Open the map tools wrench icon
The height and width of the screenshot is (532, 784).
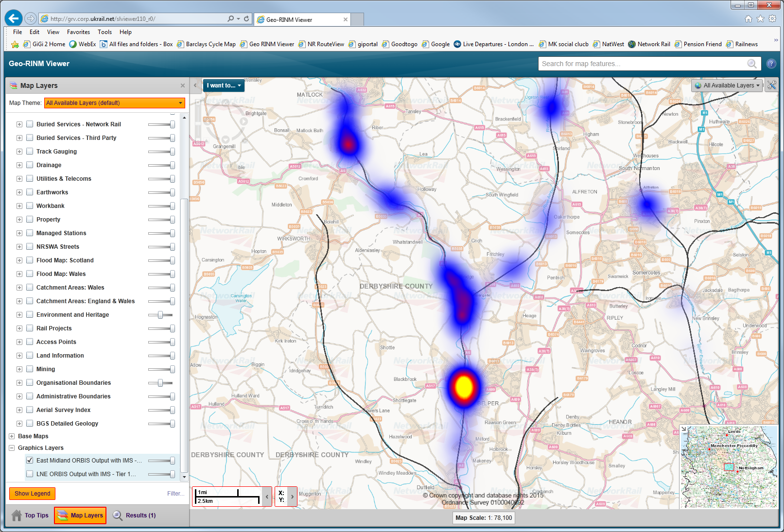[771, 85]
